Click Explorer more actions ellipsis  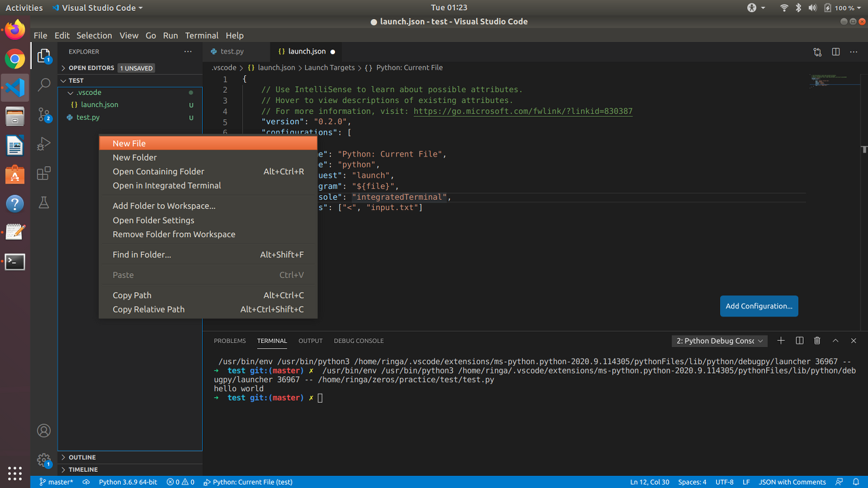[188, 52]
